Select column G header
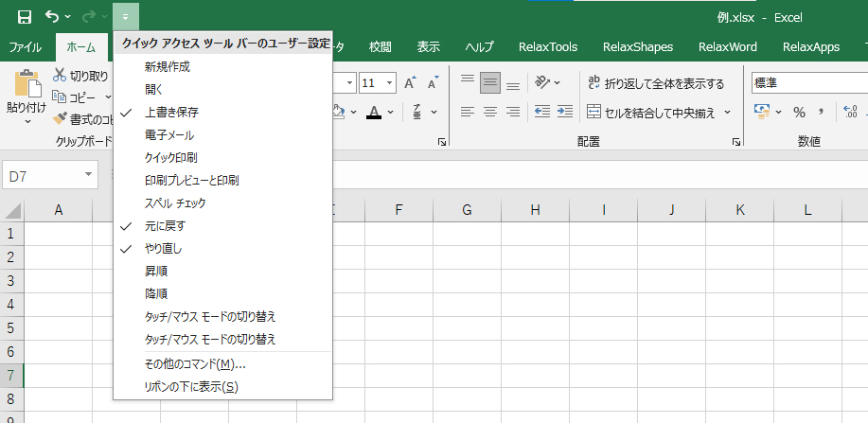Screen dimensions: 868x423 (467, 210)
